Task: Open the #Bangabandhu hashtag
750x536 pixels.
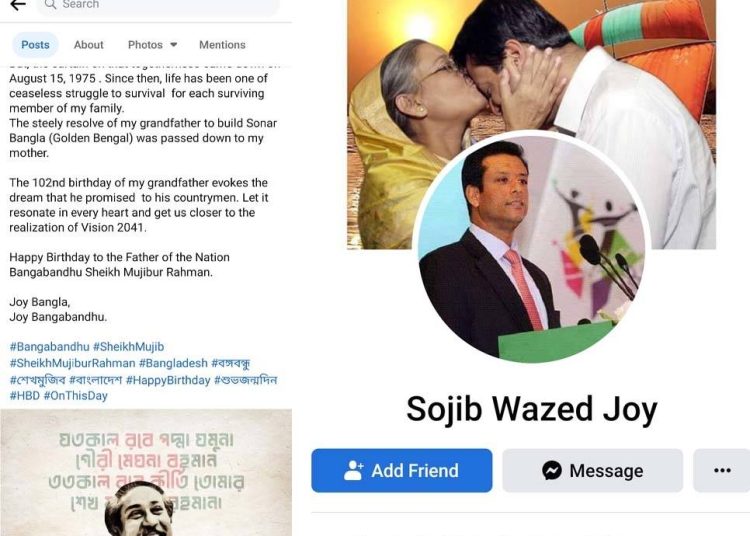Action: coord(49,347)
